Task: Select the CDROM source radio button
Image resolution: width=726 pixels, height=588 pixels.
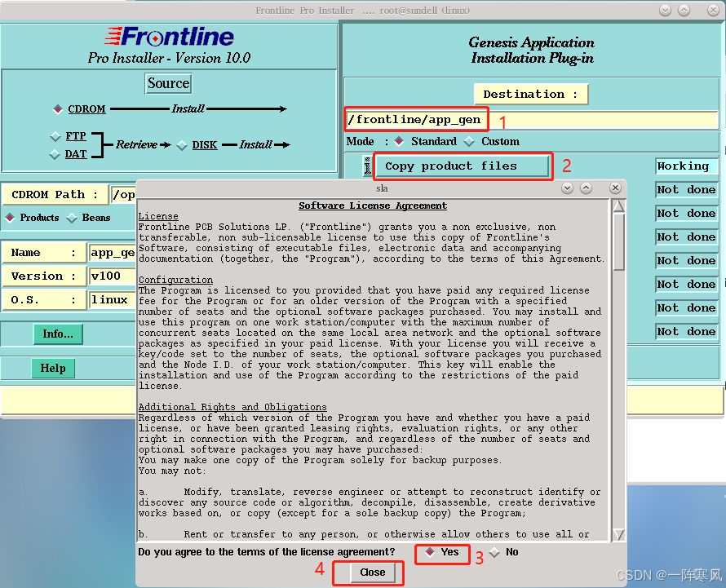Action: [x=58, y=108]
